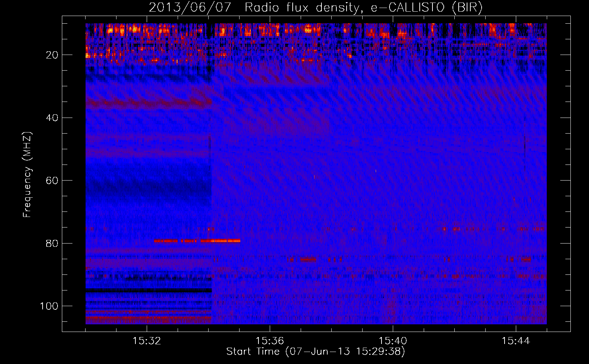Click the 20 MHz frequency tick label
This screenshot has height=364, width=589.
[x=52, y=55]
